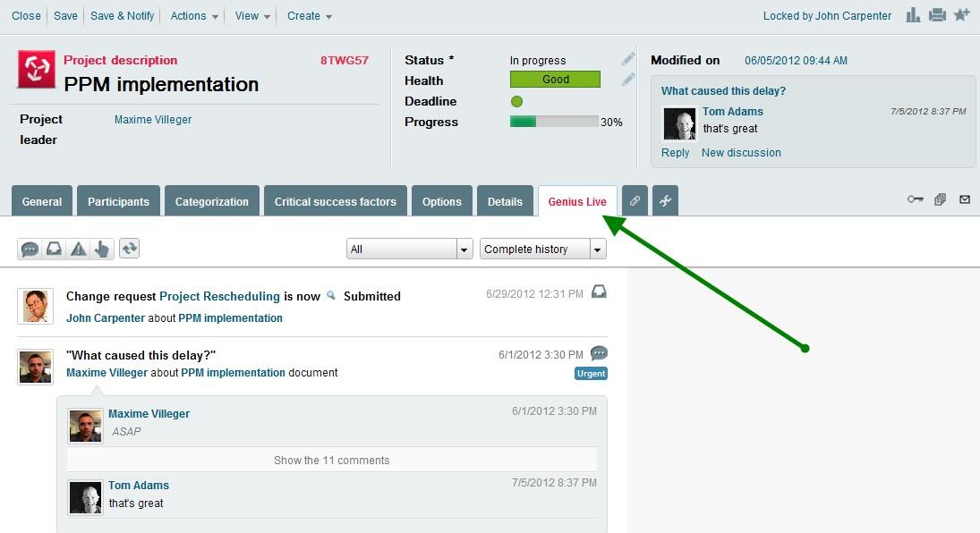Show the 11 comments
Viewport: 980px width, 533px height.
[332, 460]
